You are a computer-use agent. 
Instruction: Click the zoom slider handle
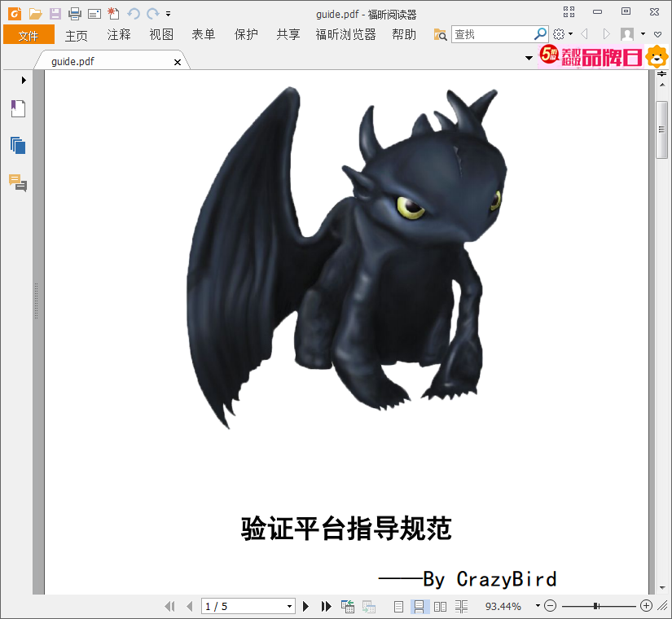pyautogui.click(x=596, y=606)
